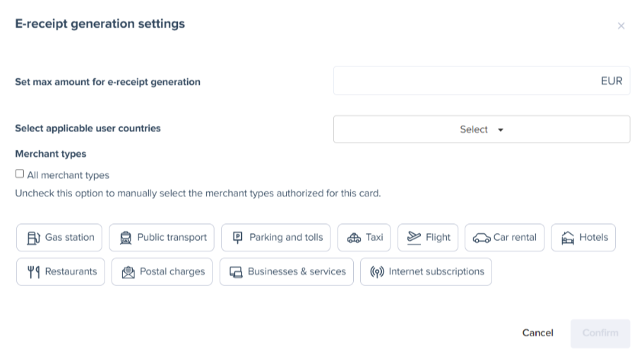This screenshot has width=644, height=361.
Task: Open the applicable user countries dropdown
Action: [x=481, y=129]
